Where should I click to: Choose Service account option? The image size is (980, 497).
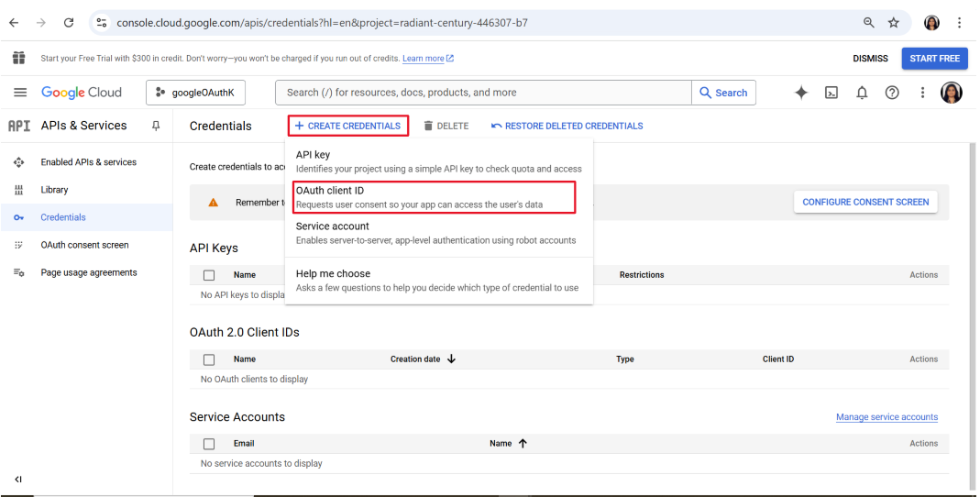439,233
